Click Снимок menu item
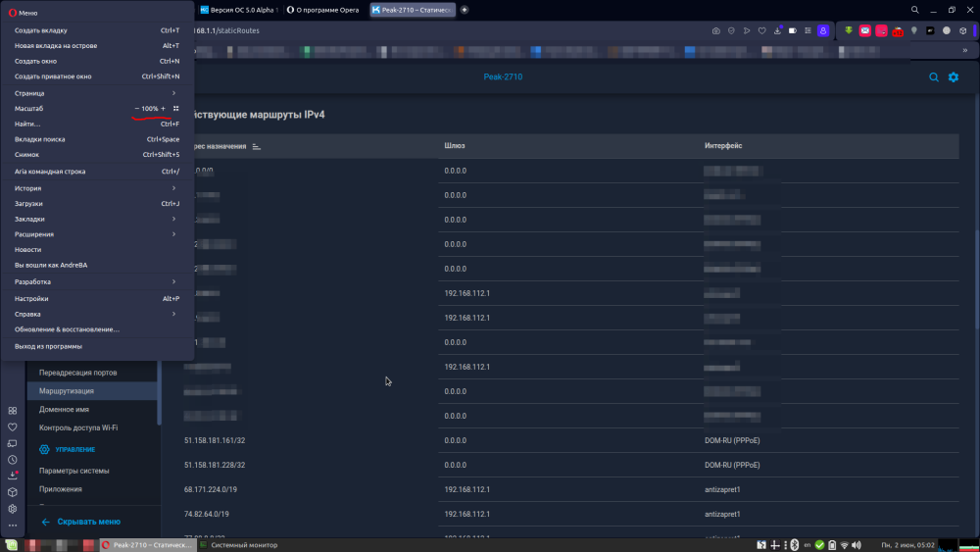This screenshot has width=980, height=552. (x=97, y=154)
